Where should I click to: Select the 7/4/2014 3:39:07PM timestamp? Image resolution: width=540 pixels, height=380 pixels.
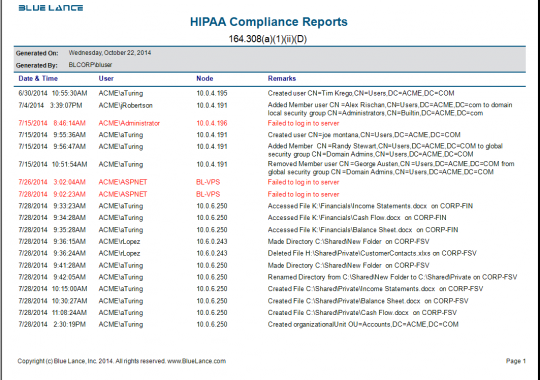click(x=50, y=105)
